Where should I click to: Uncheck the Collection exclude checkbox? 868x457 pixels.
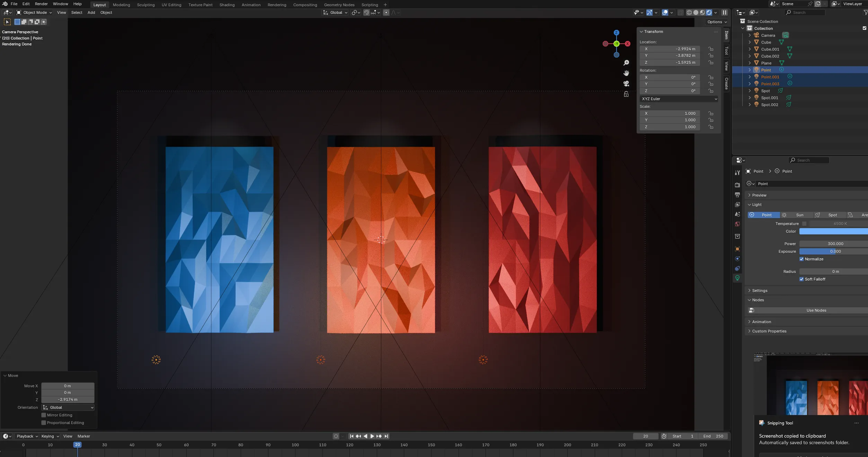865,28
